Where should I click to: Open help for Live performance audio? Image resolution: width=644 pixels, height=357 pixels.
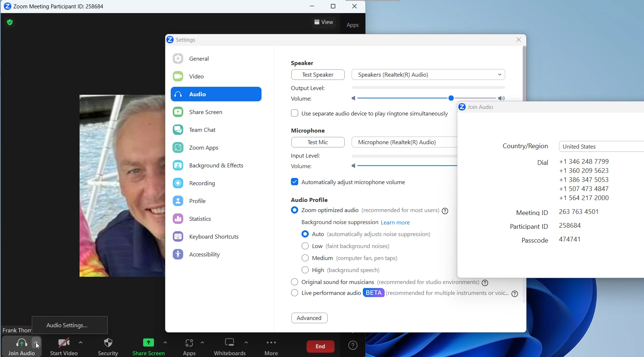point(515,294)
